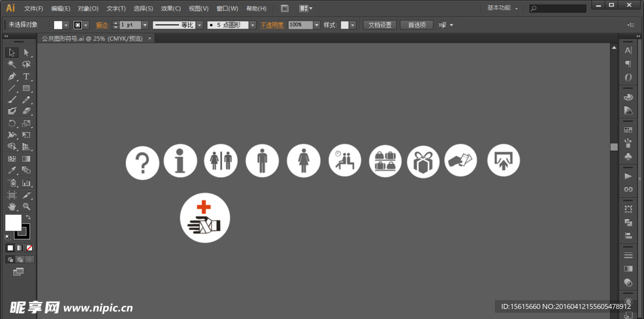Open the Swatches panel icon
The image size is (644, 319).
[x=628, y=130]
